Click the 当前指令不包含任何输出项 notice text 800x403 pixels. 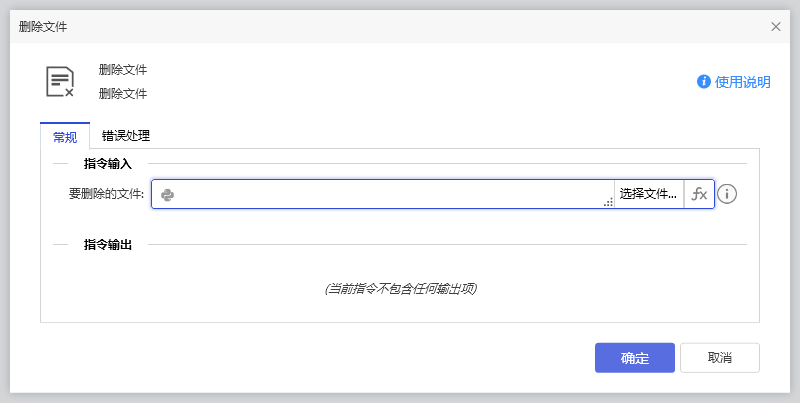[x=400, y=289]
